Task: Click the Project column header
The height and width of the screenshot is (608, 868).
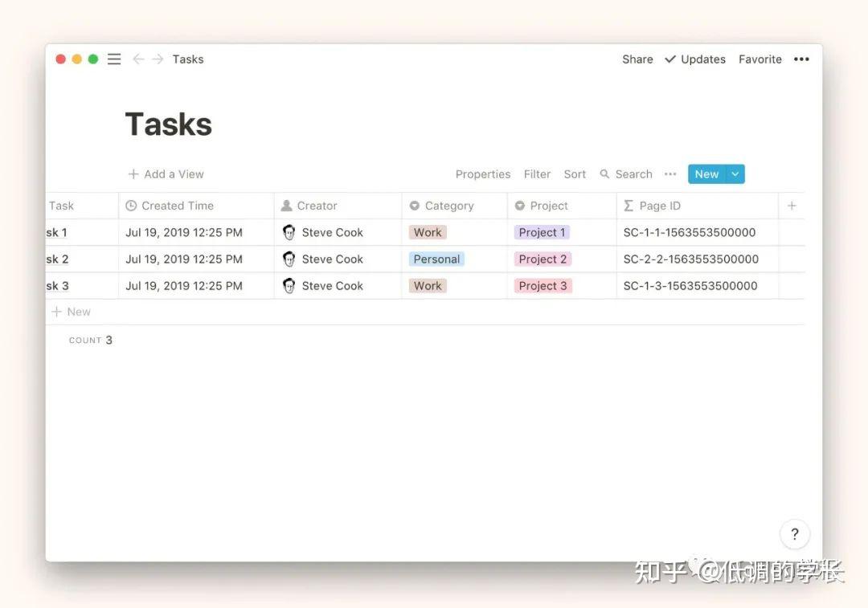Action: tap(561, 206)
